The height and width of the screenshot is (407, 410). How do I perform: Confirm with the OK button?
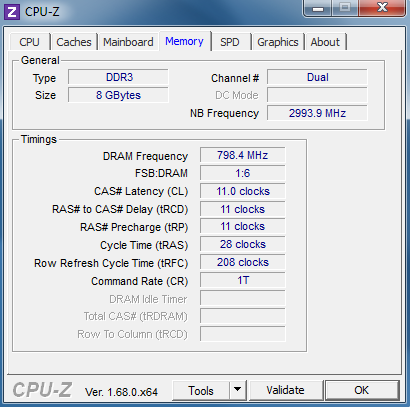[362, 390]
